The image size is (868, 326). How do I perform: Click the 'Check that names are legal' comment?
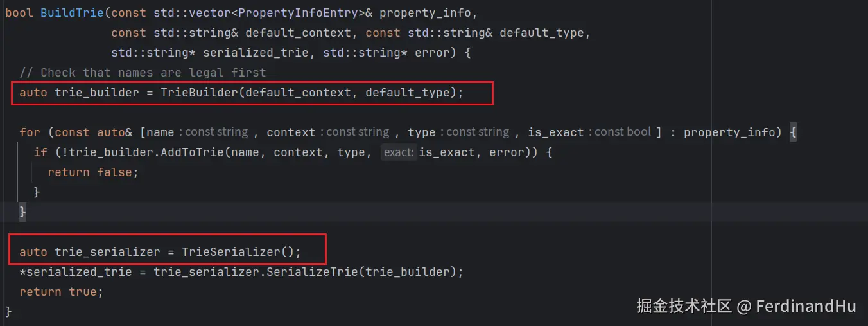pos(143,72)
